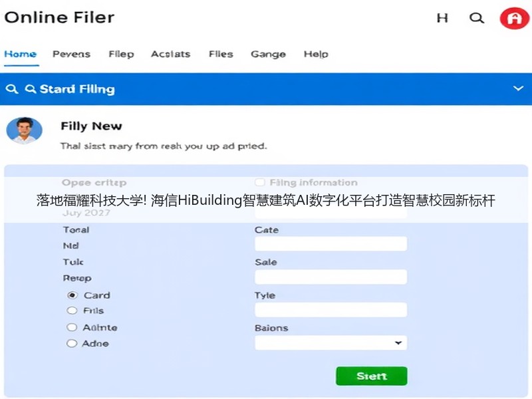The width and height of the screenshot is (532, 399).
Task: Switch to the Files tab
Action: (x=221, y=54)
